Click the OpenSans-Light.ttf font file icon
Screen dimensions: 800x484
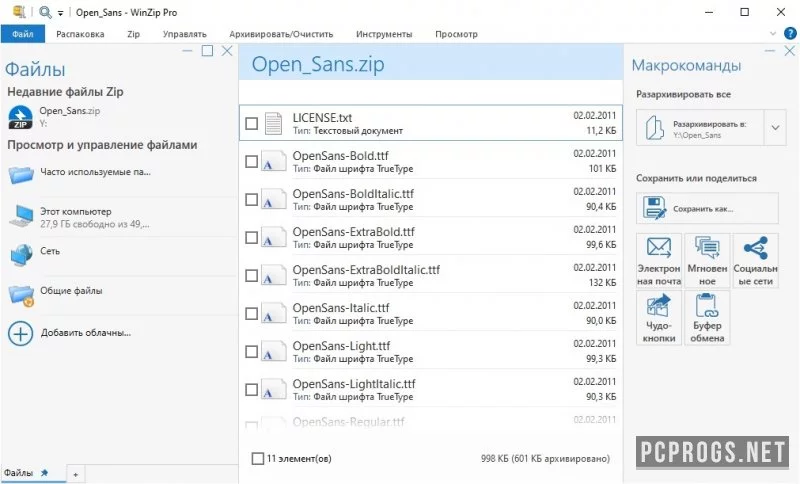(274, 351)
